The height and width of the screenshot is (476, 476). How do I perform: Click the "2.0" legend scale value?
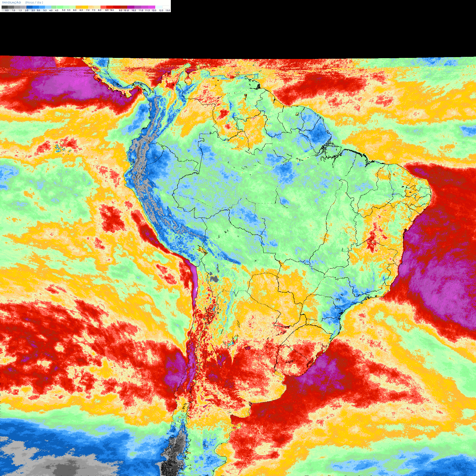click(27, 10)
